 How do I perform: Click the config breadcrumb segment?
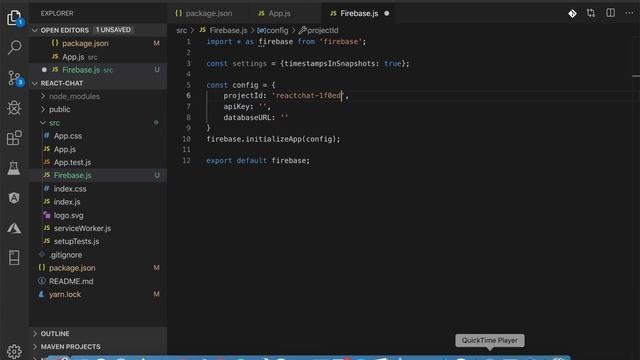click(273, 31)
